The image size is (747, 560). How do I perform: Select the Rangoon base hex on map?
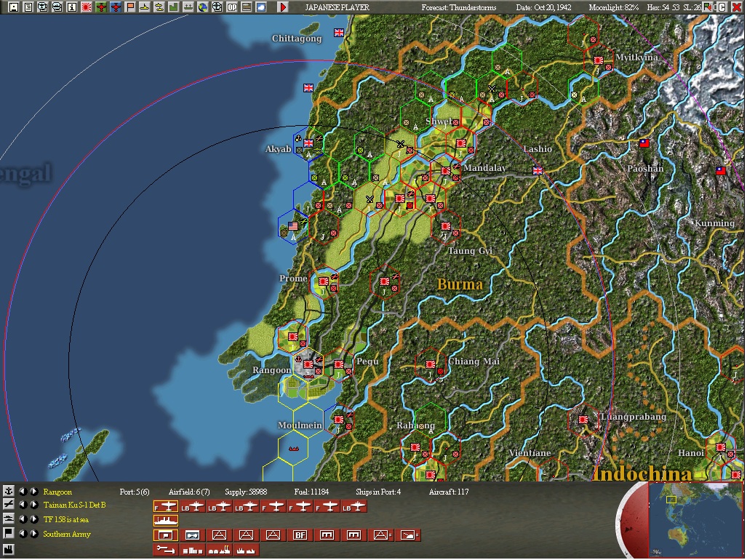click(308, 365)
